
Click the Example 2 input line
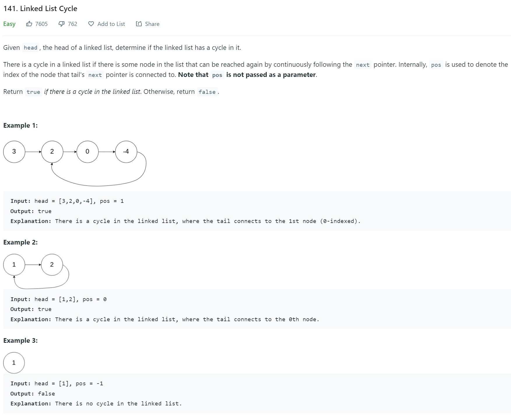(x=58, y=299)
